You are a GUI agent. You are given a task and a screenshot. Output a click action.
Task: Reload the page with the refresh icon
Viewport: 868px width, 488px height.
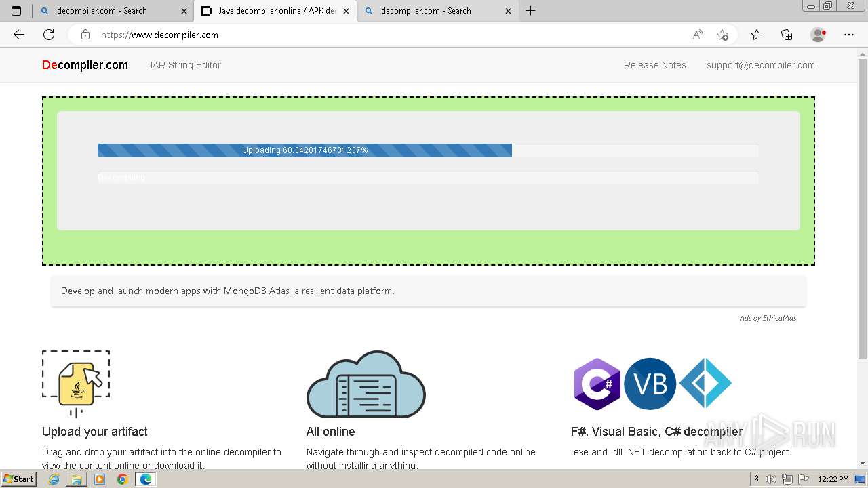pos(49,35)
